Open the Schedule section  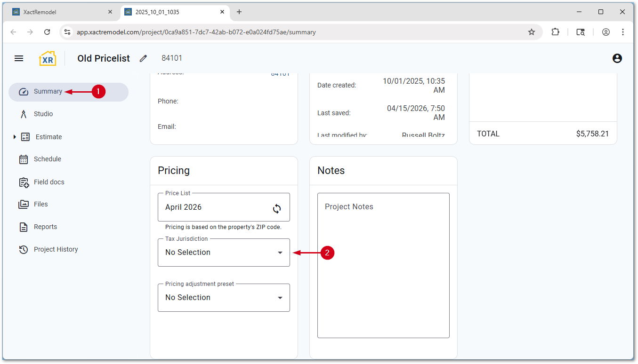[47, 159]
